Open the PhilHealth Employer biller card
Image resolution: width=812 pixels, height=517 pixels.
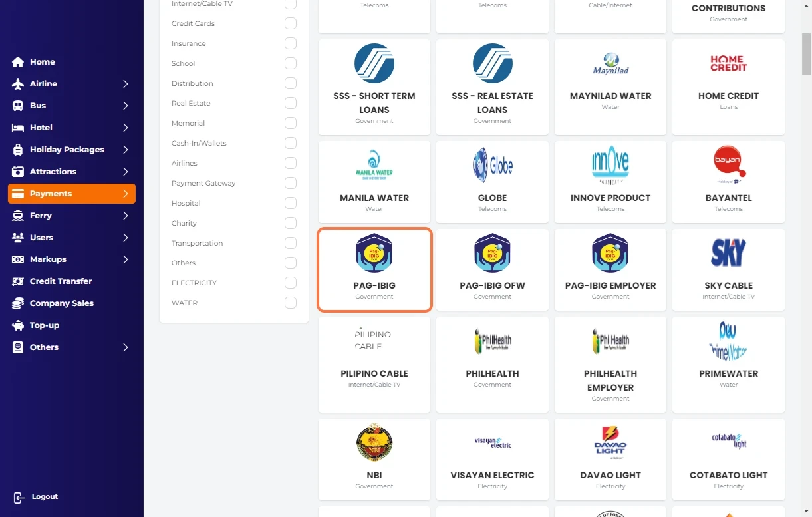[x=610, y=364]
